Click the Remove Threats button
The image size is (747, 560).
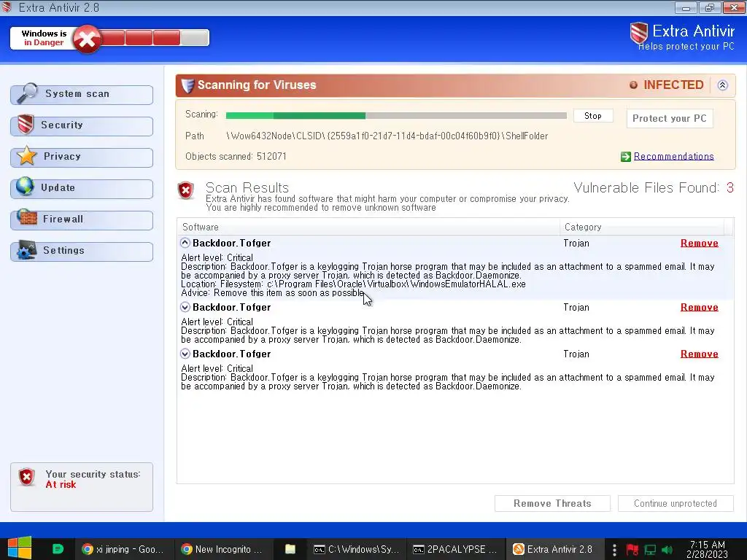click(x=552, y=503)
